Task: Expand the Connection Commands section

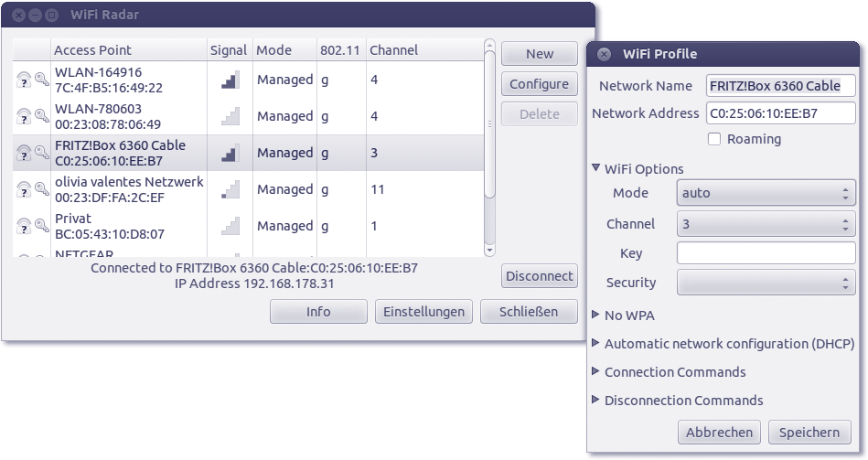Action: (x=597, y=372)
